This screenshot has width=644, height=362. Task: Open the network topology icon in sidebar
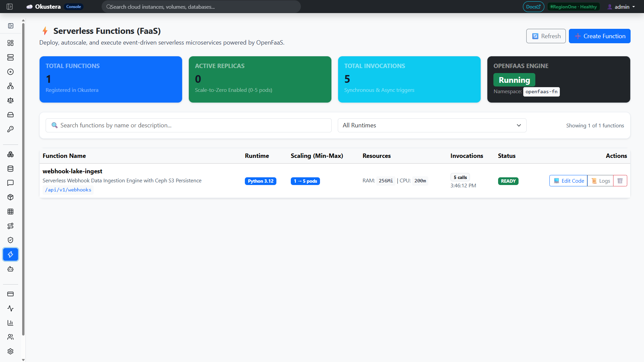tap(10, 86)
